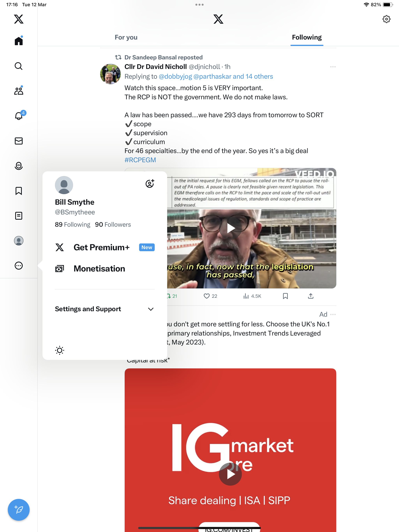This screenshot has height=532, width=399.
Task: Open Notifications bell with badge
Action: pos(19,116)
